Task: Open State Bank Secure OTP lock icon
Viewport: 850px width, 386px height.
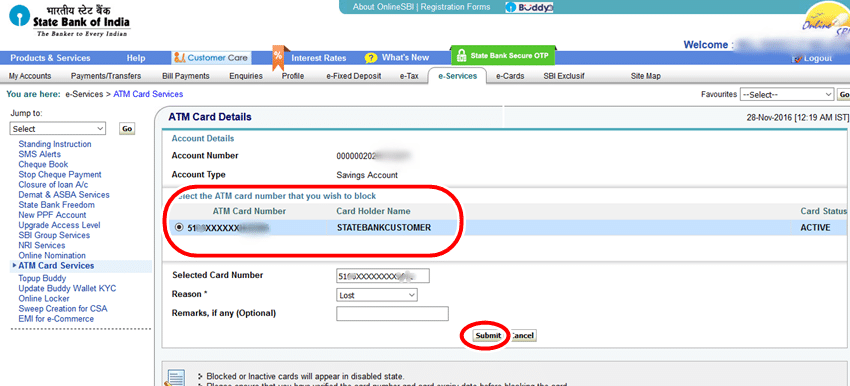Action: [461, 56]
